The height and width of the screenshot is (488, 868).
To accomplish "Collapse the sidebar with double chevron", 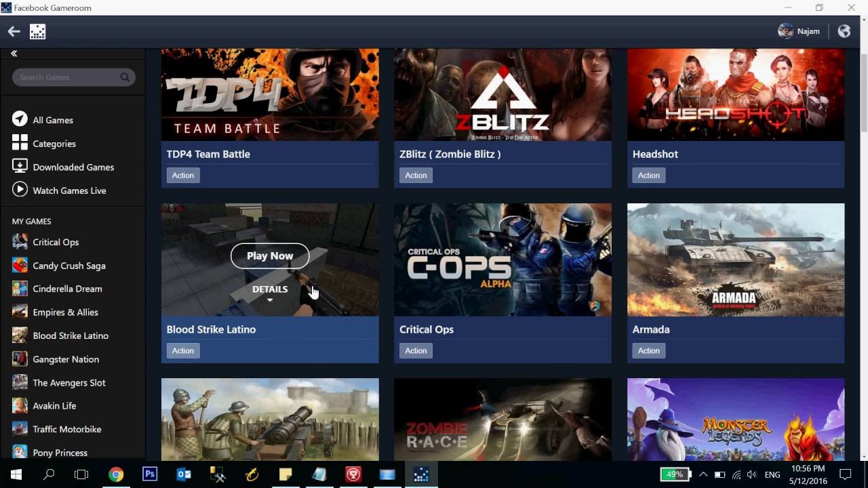I will (x=14, y=54).
